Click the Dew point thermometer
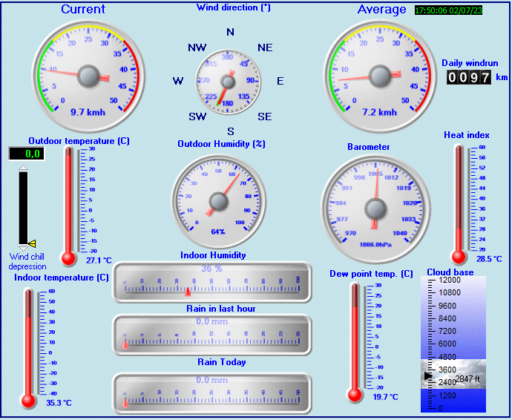Image resolution: width=512 pixels, height=420 pixels. click(355, 339)
